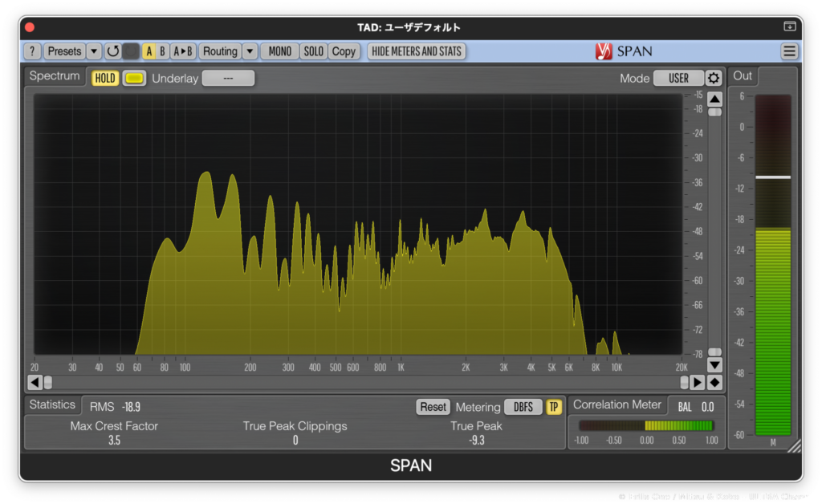Click the question mark help button
Image resolution: width=822 pixels, height=504 pixels.
(x=32, y=51)
